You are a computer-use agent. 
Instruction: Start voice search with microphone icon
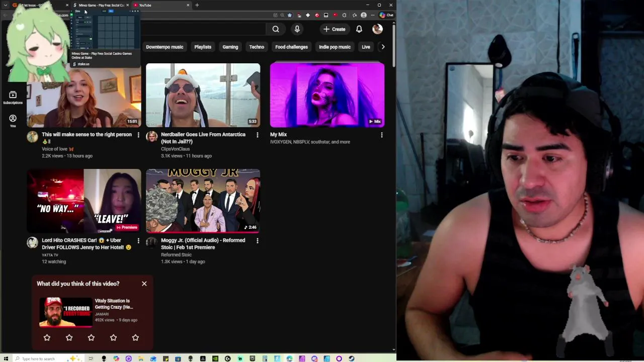[297, 29]
